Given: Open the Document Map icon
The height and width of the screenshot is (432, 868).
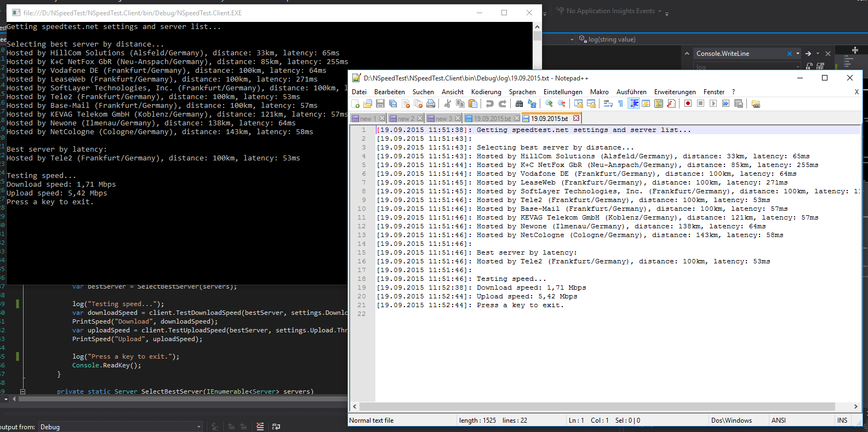Looking at the screenshot, I should point(659,103).
